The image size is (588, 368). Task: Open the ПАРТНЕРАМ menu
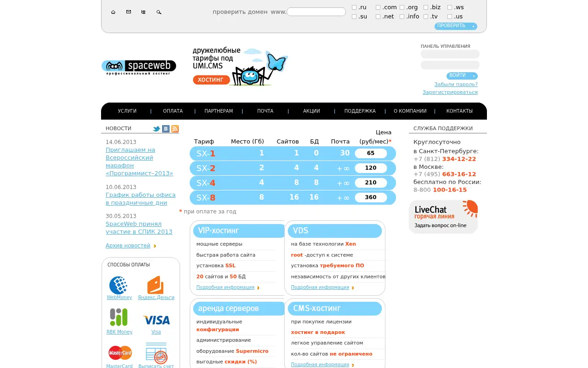[x=219, y=111]
